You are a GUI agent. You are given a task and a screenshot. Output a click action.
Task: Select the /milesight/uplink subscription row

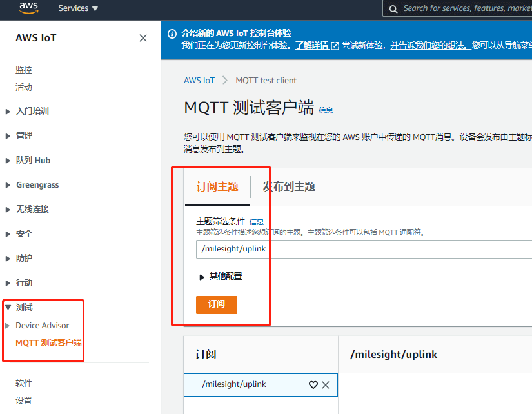(261, 385)
